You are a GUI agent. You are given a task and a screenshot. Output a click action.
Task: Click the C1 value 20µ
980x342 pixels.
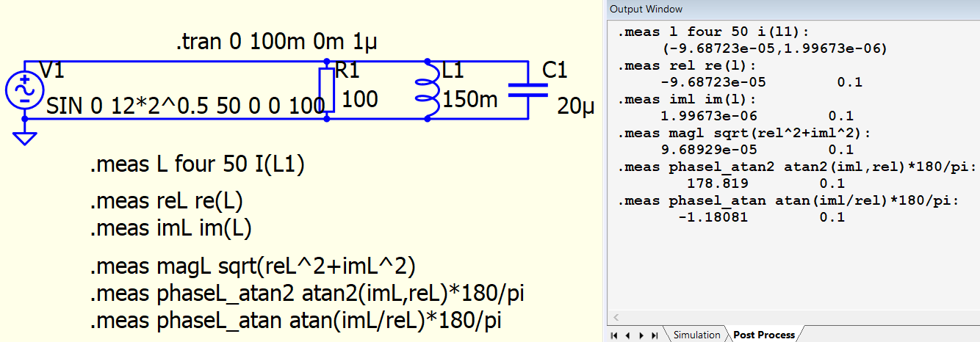(576, 106)
